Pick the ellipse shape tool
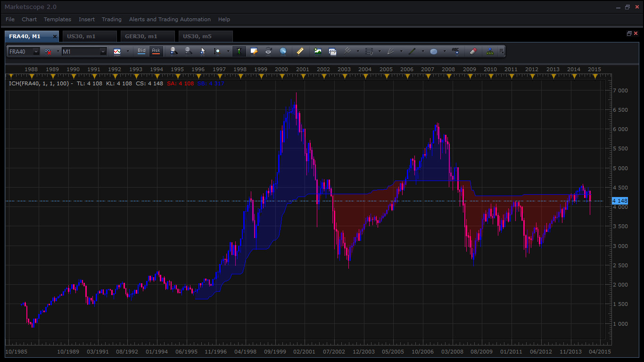The height and width of the screenshot is (362, 644). pyautogui.click(x=434, y=51)
